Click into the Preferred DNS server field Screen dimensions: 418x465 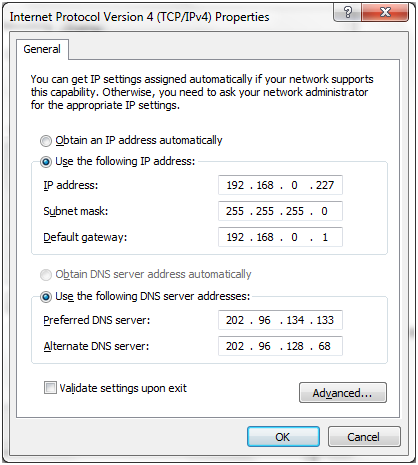280,320
